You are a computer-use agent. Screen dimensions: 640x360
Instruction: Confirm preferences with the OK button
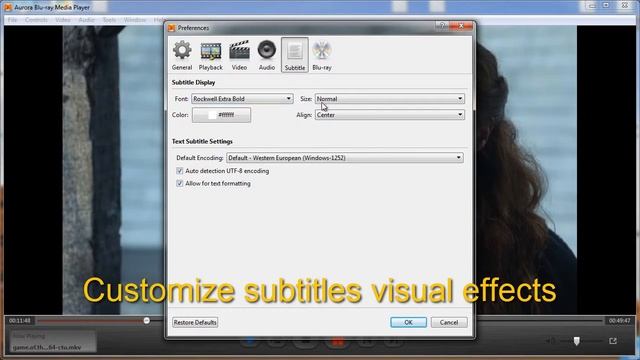(409, 322)
